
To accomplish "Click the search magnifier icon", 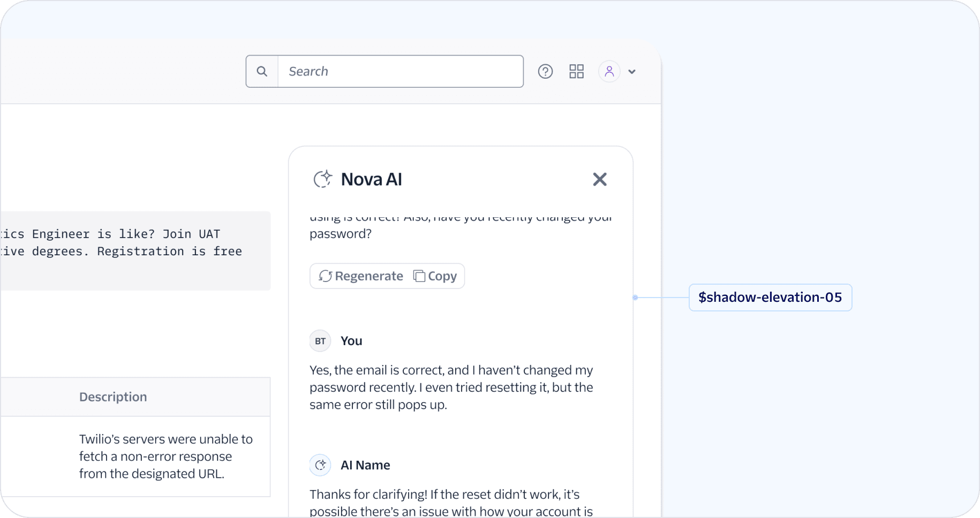I will pyautogui.click(x=262, y=71).
